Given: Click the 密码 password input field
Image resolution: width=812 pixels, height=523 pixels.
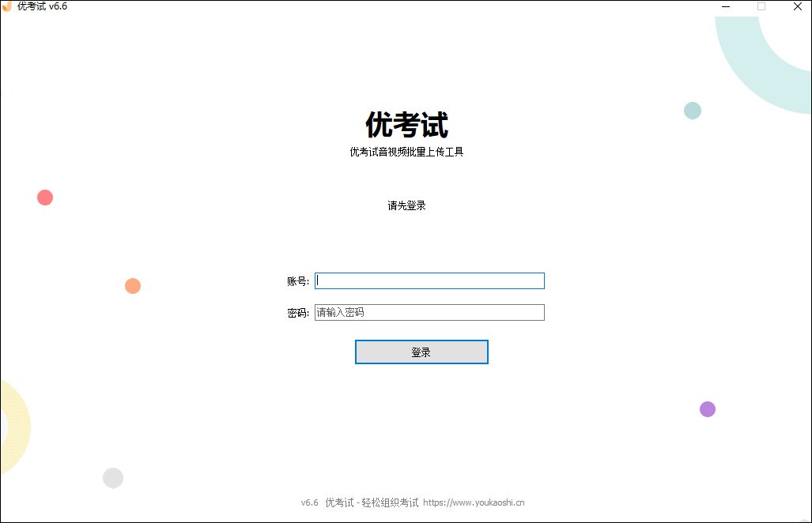Looking at the screenshot, I should [429, 312].
